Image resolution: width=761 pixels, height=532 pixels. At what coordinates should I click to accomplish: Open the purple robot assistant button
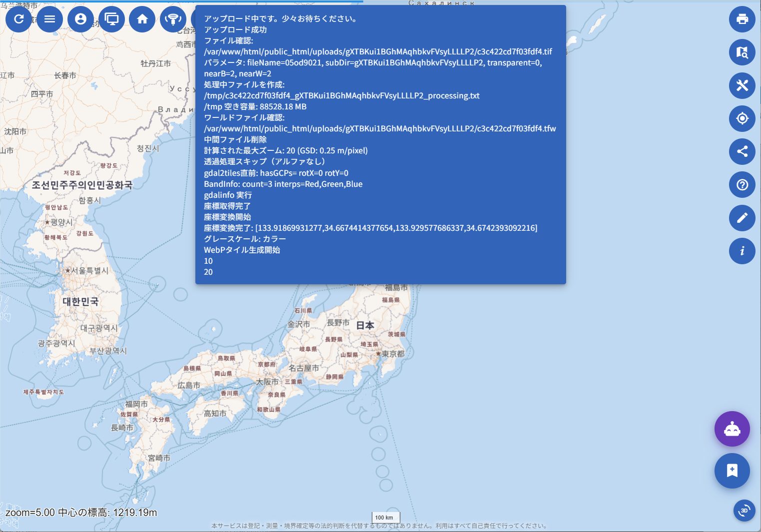click(732, 429)
